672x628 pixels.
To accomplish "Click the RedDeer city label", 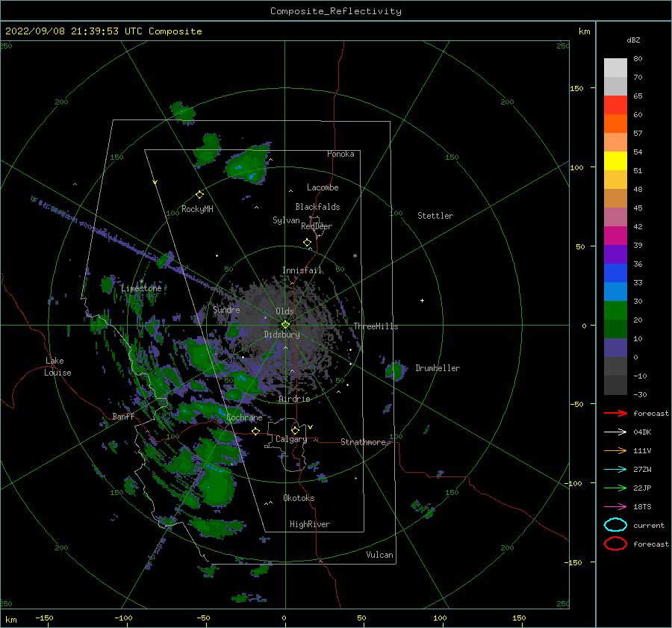I will [x=317, y=226].
